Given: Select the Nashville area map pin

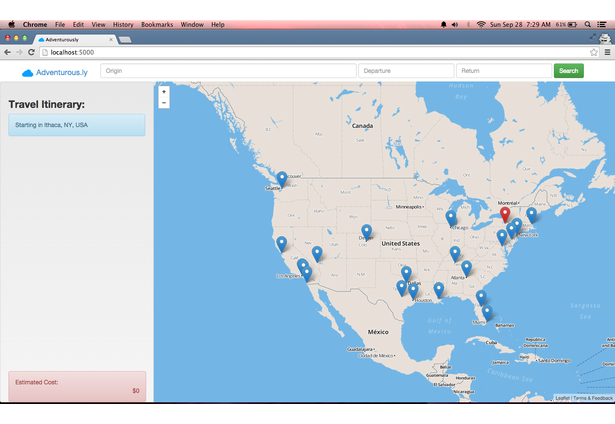Looking at the screenshot, I should click(455, 254).
